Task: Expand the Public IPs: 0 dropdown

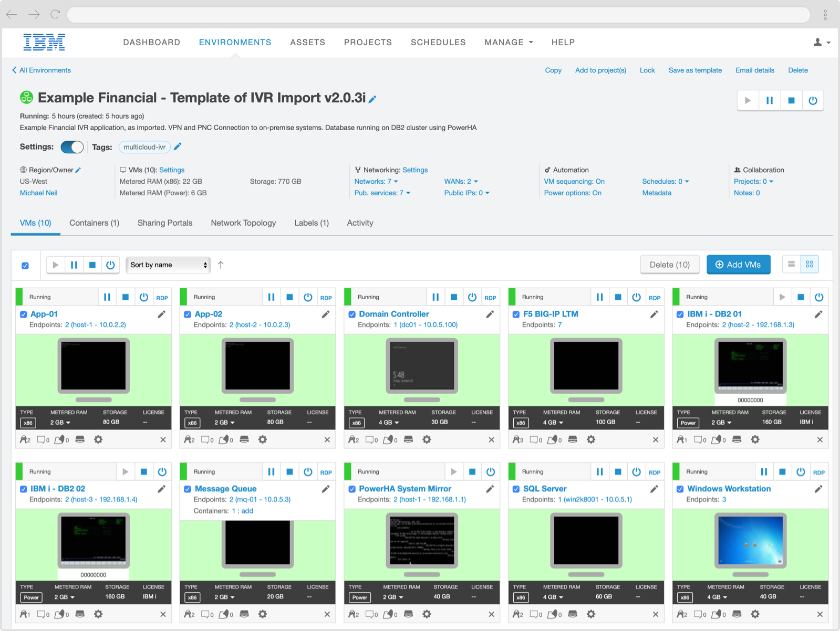Action: (467, 193)
